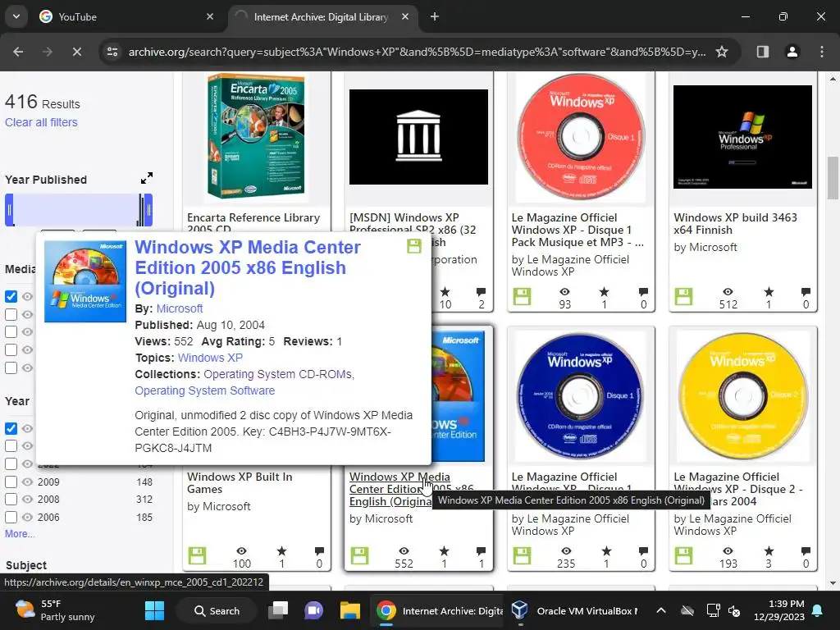
Task: Select the Internet Archive tab
Action: (322, 16)
